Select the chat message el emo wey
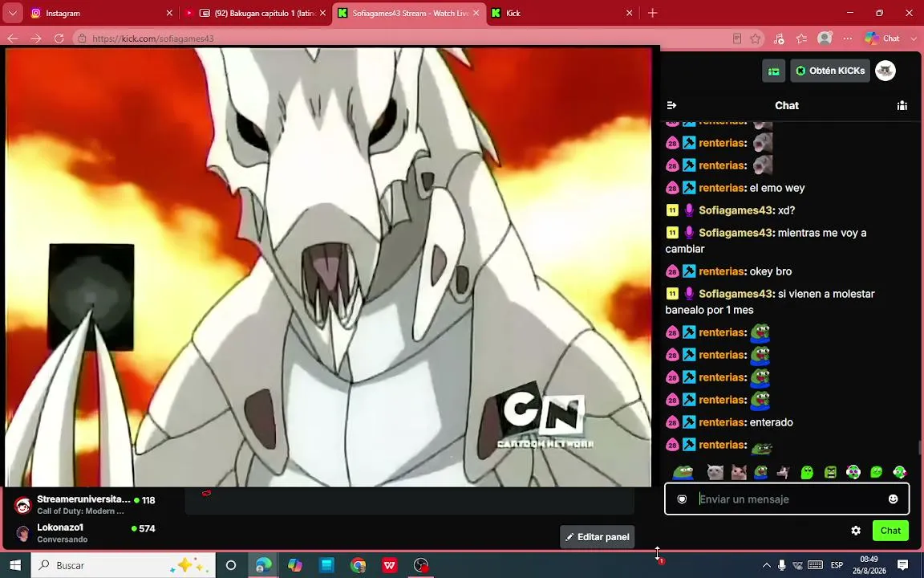The width and height of the screenshot is (924, 578). [x=776, y=188]
